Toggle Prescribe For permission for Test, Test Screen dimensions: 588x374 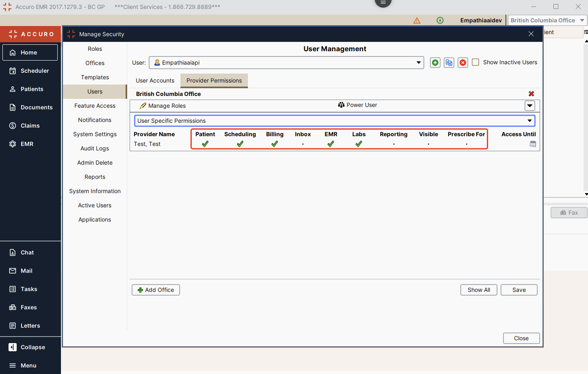point(466,144)
